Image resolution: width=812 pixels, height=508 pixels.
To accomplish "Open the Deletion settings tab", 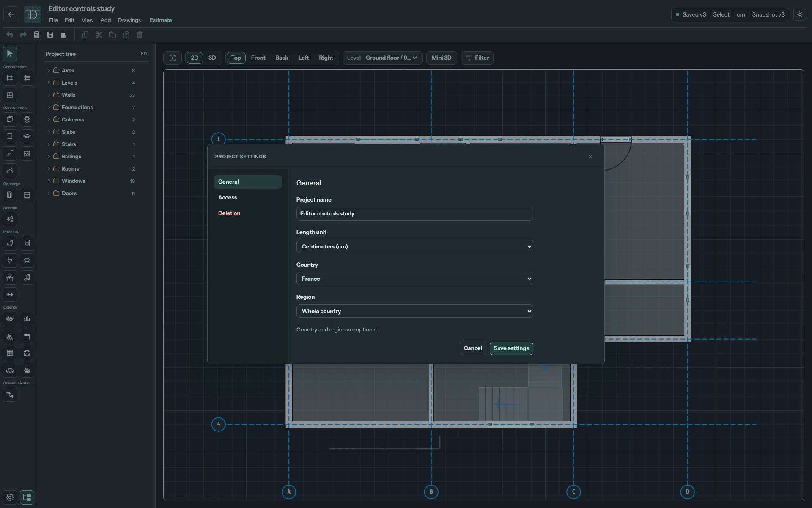I will 247,213.
